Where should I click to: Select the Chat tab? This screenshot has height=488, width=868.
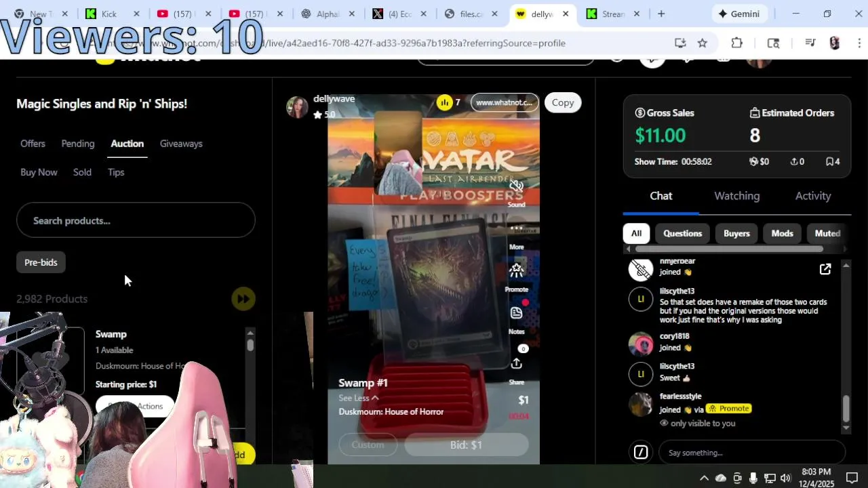point(660,196)
